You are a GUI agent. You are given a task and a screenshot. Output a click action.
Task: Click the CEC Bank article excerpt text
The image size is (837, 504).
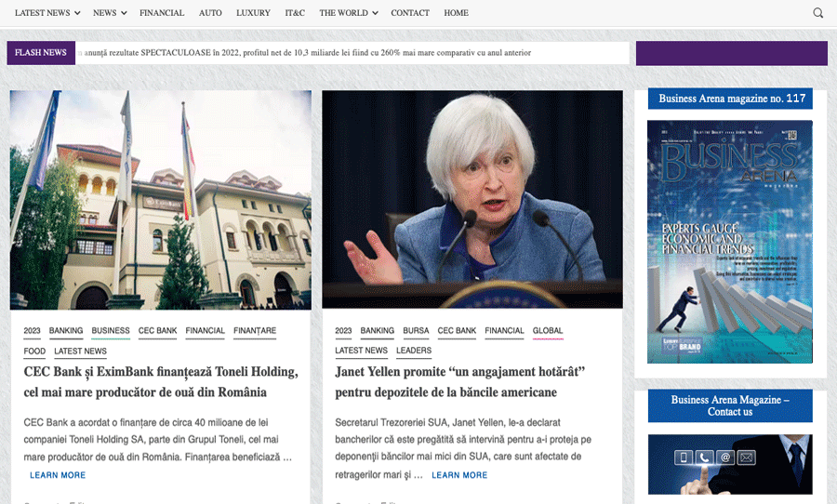point(157,440)
